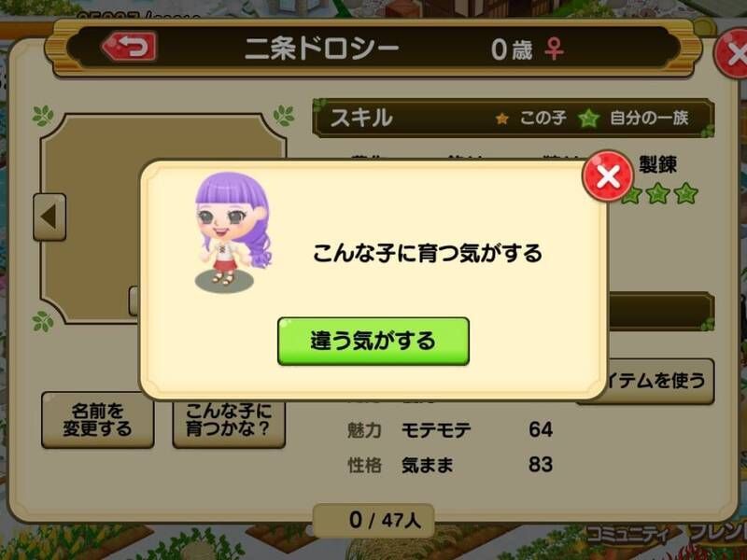Close the popup dialog with red X

pyautogui.click(x=608, y=175)
